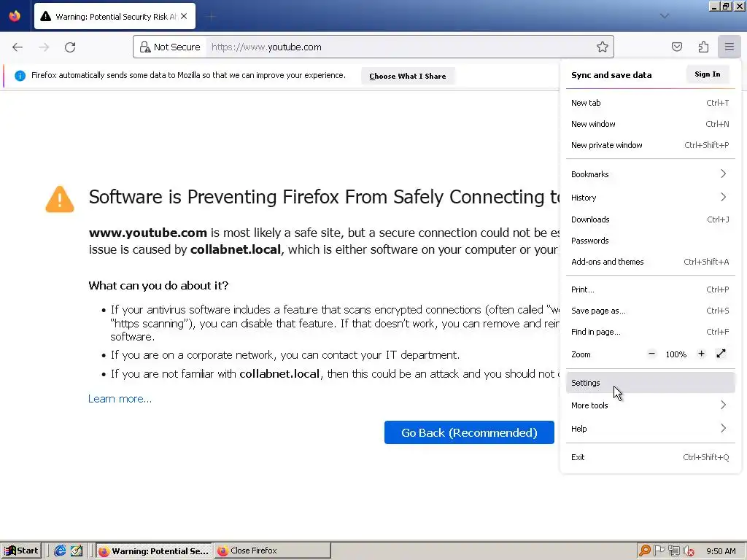Expand the Help submenu
The height and width of the screenshot is (560, 747).
click(650, 429)
